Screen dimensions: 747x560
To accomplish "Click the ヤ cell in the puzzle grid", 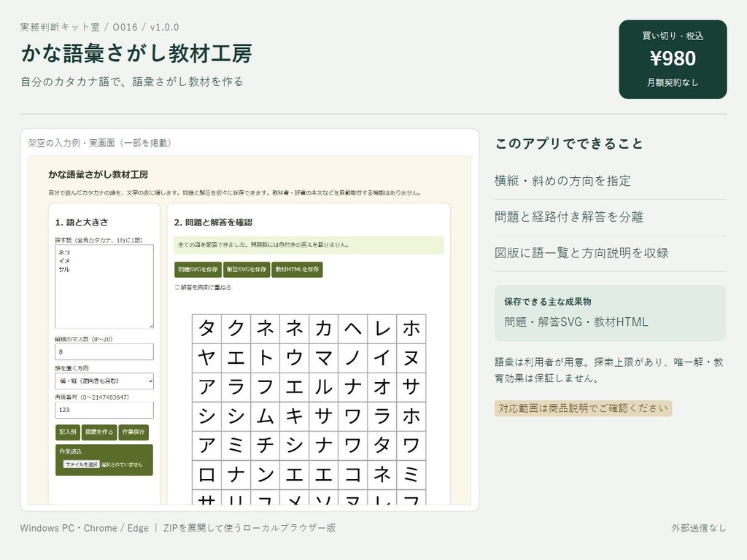I will click(x=206, y=357).
